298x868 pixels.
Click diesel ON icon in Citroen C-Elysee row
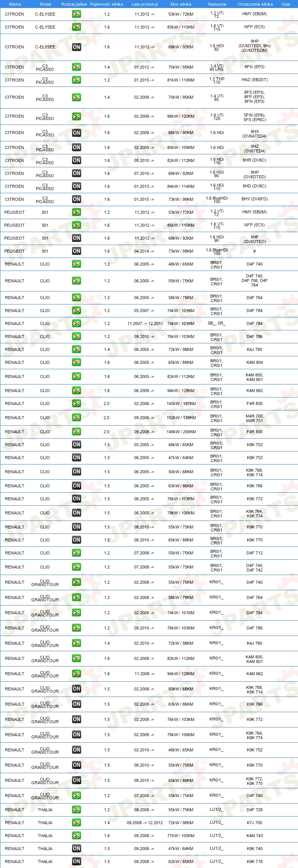(x=77, y=47)
